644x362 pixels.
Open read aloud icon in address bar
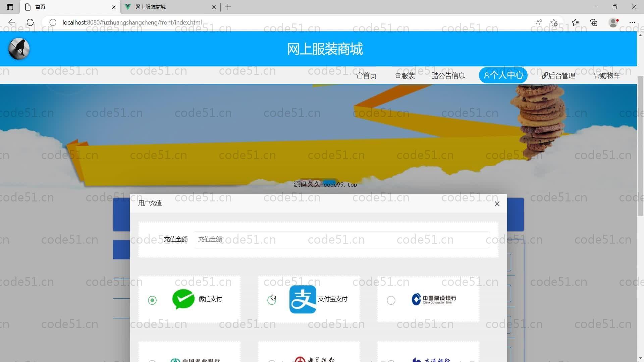[539, 22]
